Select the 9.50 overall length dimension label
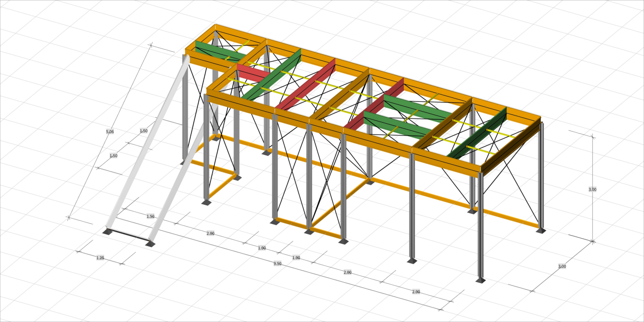Image resolution: width=644 pixels, height=322 pixels. pyautogui.click(x=278, y=264)
